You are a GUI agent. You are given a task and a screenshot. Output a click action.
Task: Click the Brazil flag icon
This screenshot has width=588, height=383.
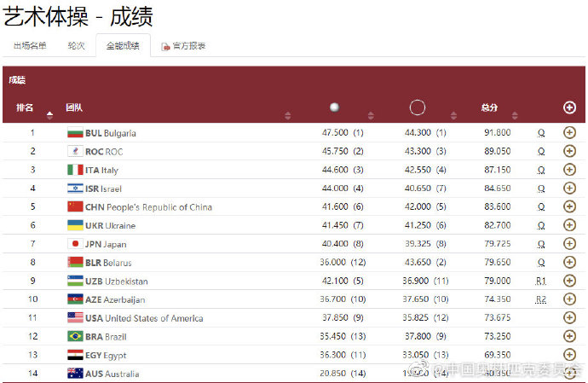point(75,336)
